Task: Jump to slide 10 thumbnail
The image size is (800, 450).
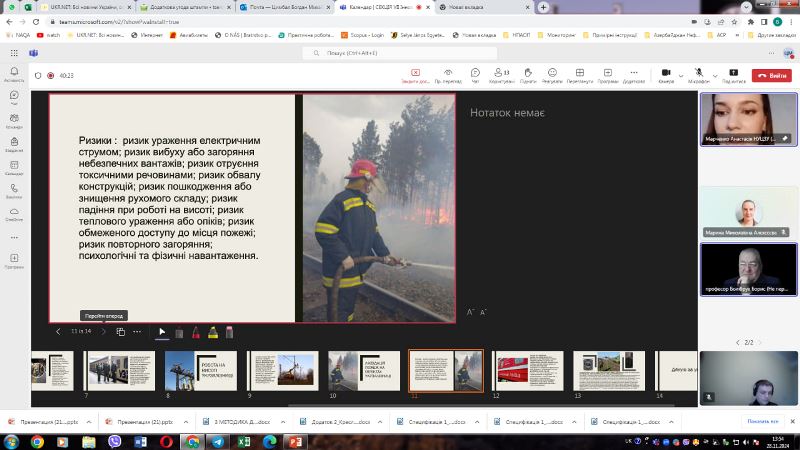Action: [x=364, y=371]
